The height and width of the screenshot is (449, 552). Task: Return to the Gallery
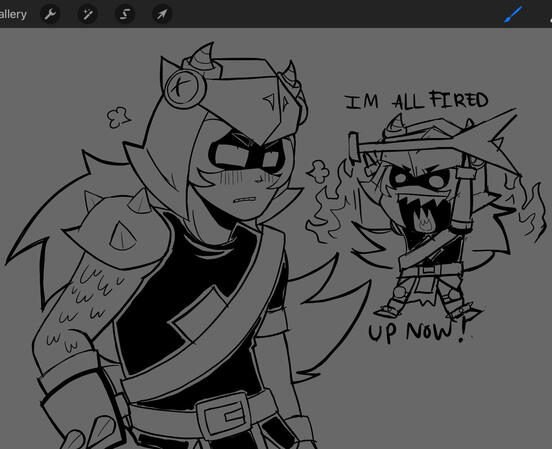click(x=13, y=14)
